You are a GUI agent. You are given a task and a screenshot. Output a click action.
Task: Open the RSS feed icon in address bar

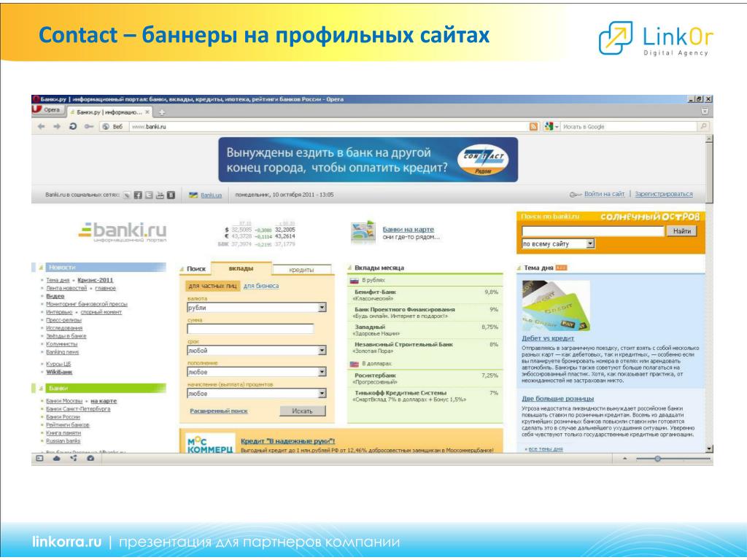tap(533, 127)
